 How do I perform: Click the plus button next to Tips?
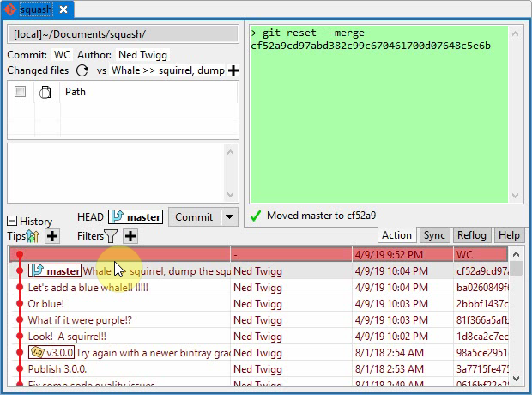[x=51, y=236]
